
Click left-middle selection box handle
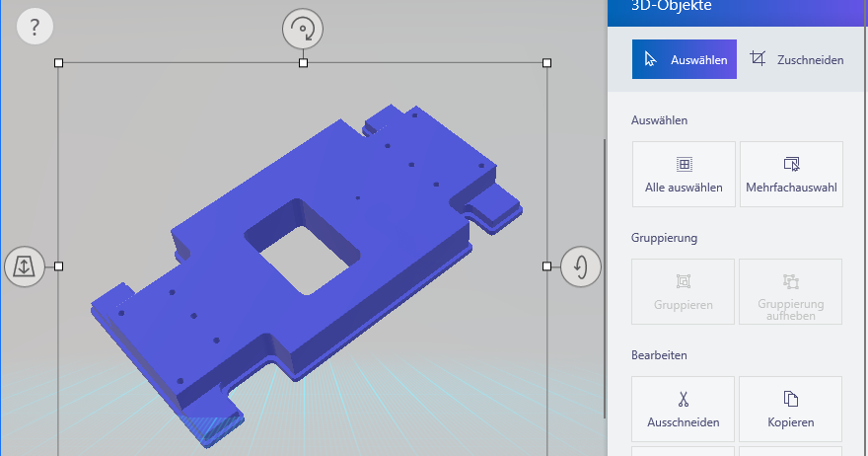click(58, 266)
